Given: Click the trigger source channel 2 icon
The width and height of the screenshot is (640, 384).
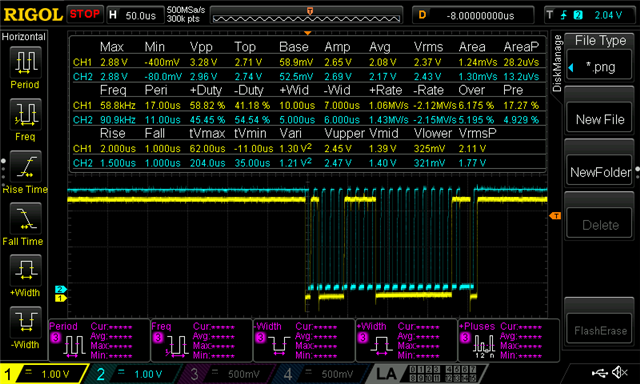Looking at the screenshot, I should [578, 16].
